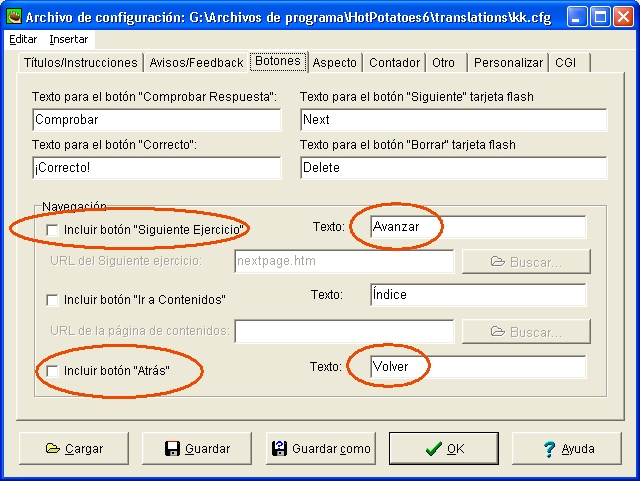The width and height of the screenshot is (640, 481).
Task: Open Ayuda help button
Action: pyautogui.click(x=566, y=449)
